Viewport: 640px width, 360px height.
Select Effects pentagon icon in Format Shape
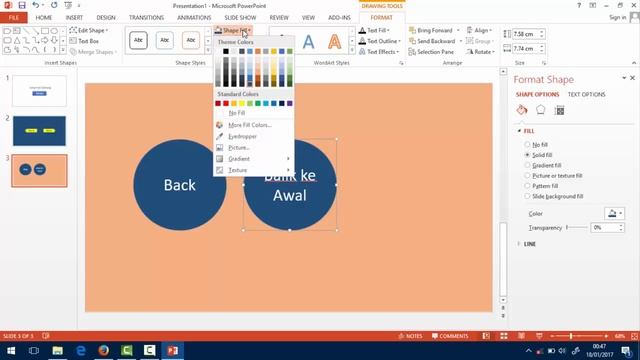540,110
